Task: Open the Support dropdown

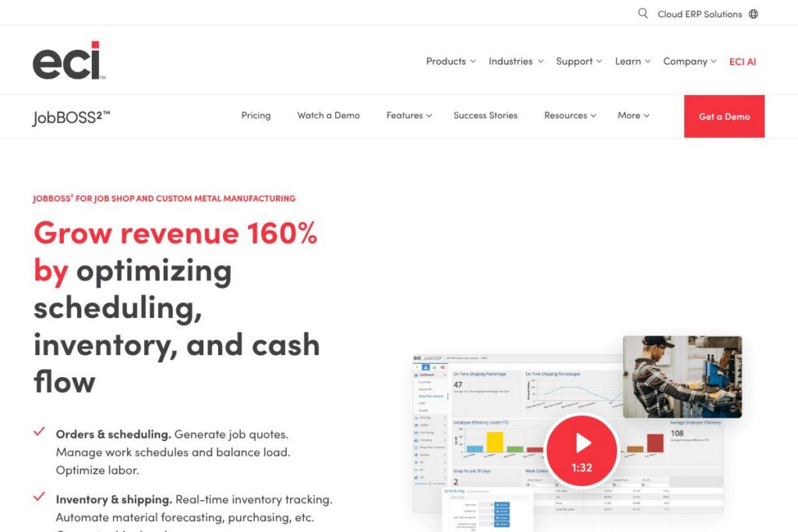Action: [x=579, y=62]
